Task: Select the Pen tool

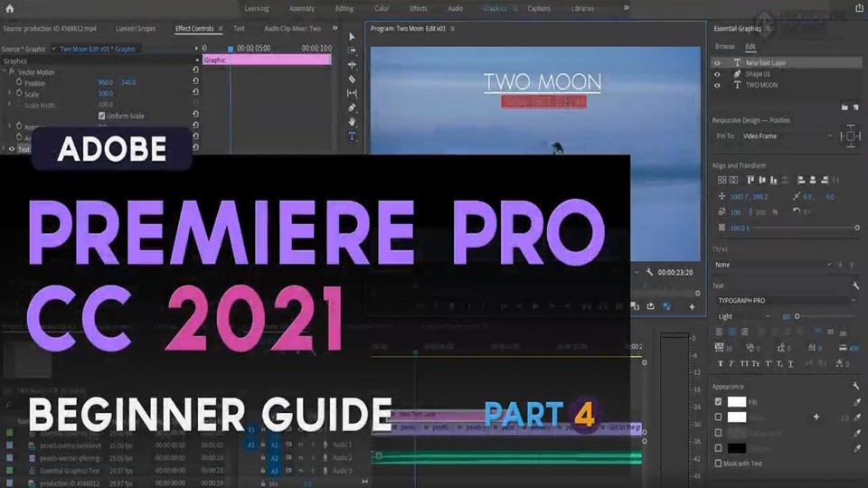Action: pyautogui.click(x=352, y=108)
